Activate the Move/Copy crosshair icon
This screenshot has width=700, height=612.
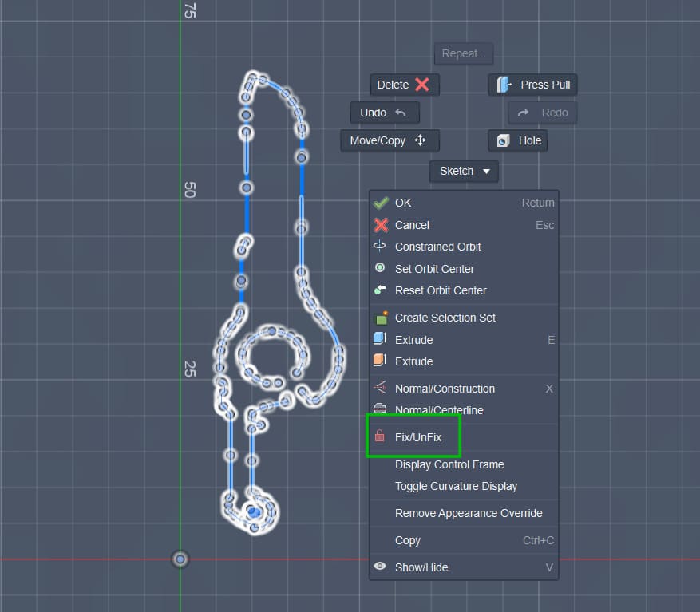coord(421,140)
